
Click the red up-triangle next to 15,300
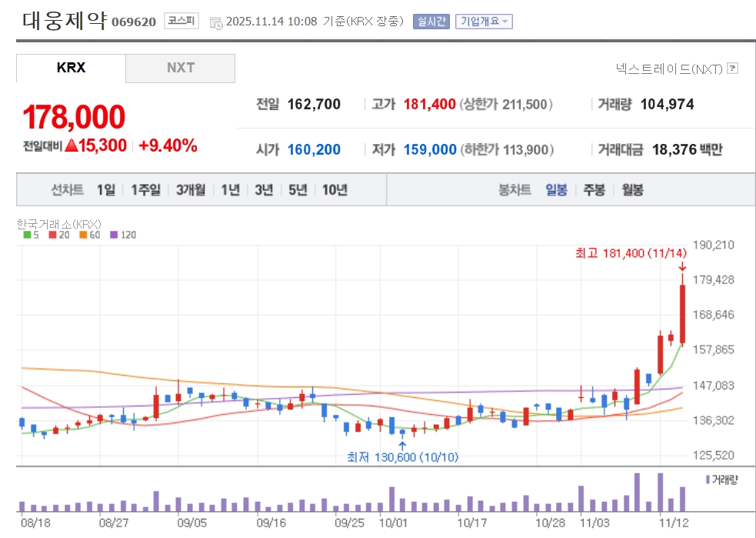[71, 145]
